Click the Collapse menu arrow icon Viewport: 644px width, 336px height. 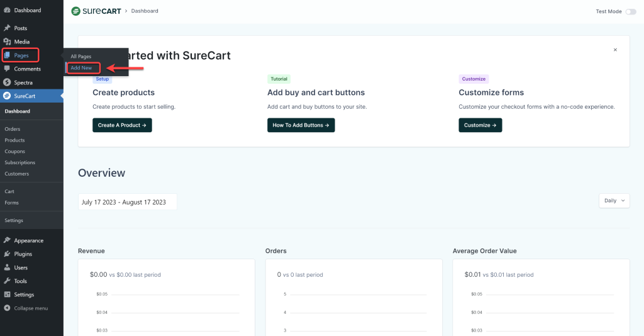(7, 308)
